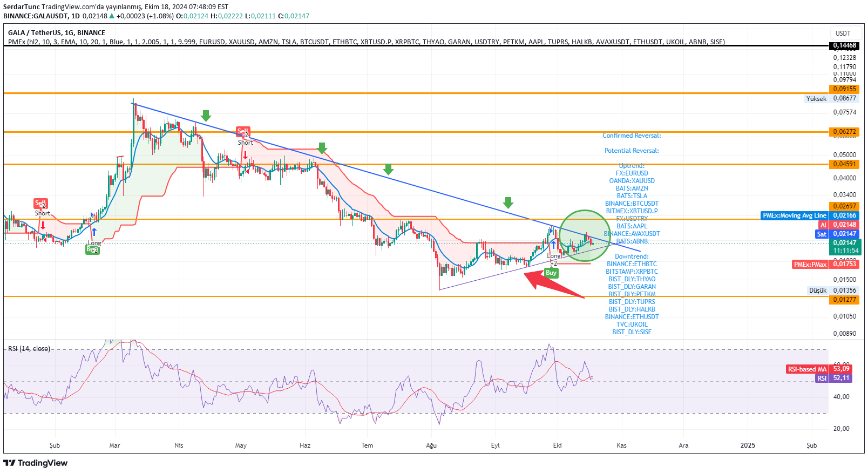Click the large red arrow drawing
Image resolution: width=868 pixels, height=473 pixels.
[x=553, y=285]
